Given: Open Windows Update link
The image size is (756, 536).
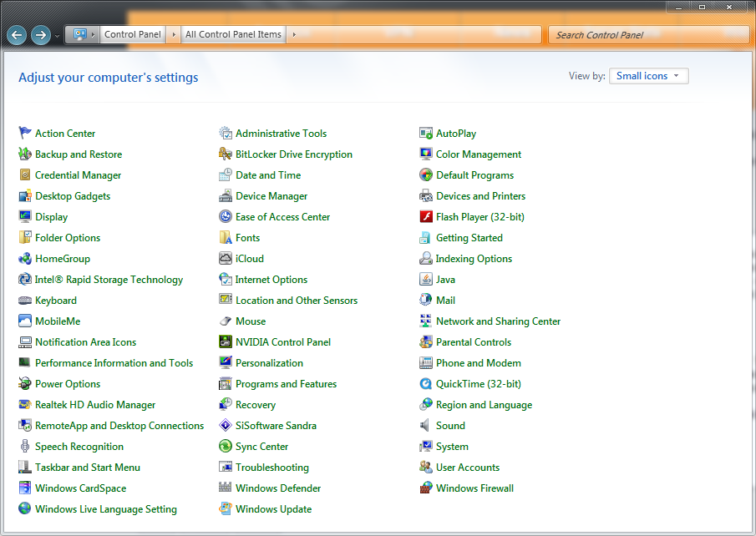Looking at the screenshot, I should 273,509.
